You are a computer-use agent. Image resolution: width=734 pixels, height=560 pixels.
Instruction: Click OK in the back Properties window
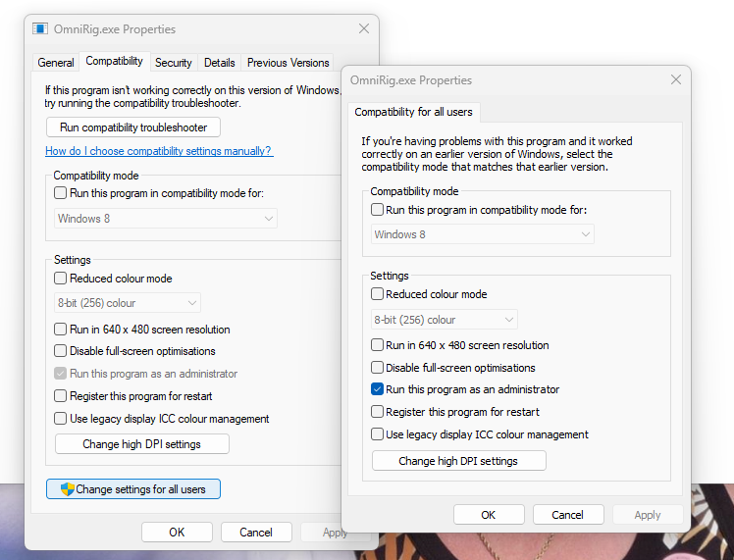(x=177, y=533)
